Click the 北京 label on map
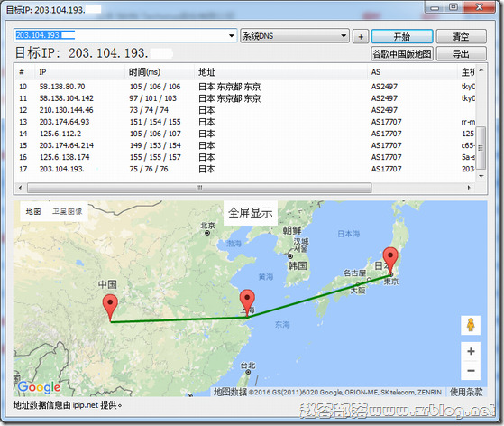 [x=207, y=226]
